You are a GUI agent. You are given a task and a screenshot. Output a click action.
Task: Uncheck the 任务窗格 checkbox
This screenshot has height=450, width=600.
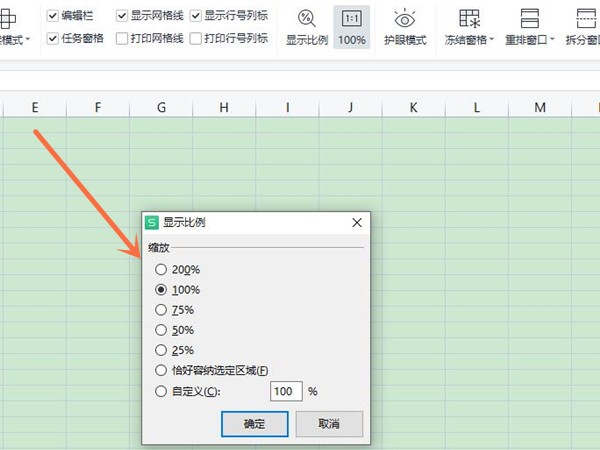click(x=53, y=39)
